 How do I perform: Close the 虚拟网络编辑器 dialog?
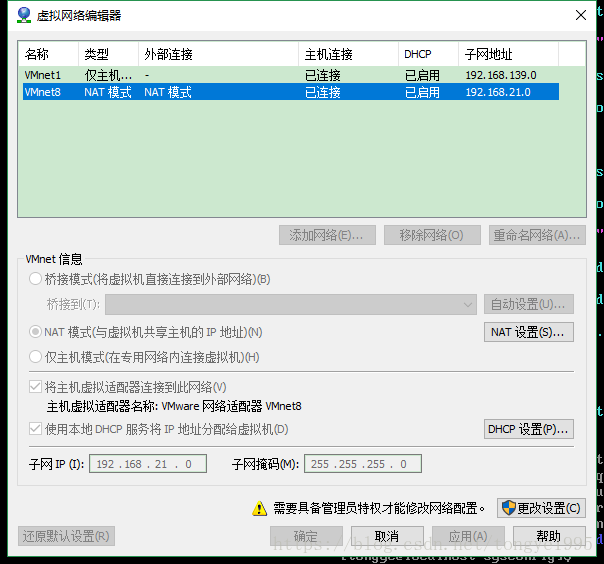click(x=581, y=15)
